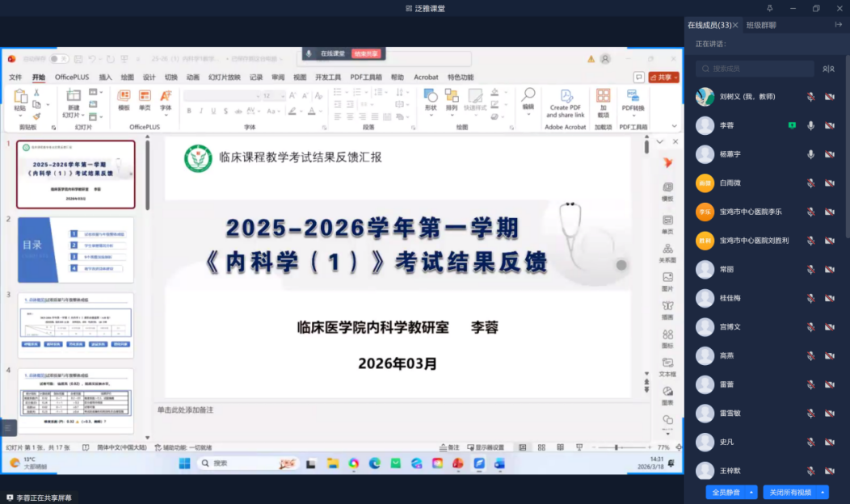Click the zoom slider in PowerPoint status bar

(616, 447)
